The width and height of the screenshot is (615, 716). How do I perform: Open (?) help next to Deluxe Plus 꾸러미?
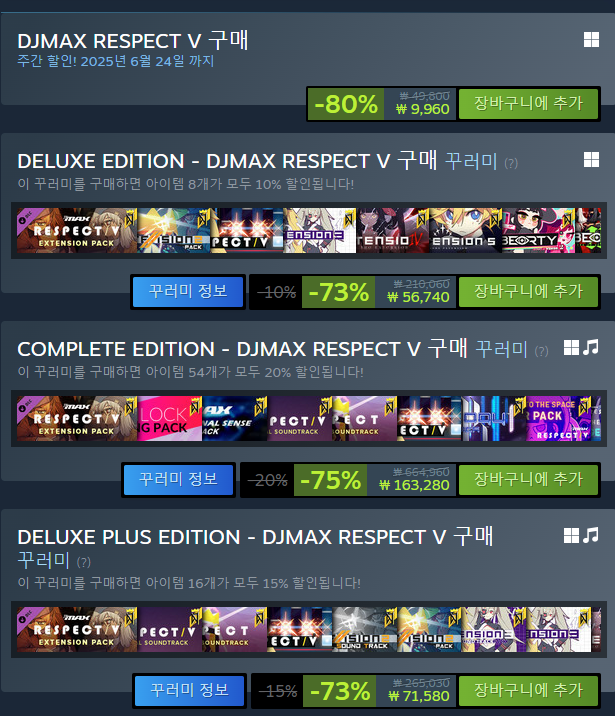[84, 562]
